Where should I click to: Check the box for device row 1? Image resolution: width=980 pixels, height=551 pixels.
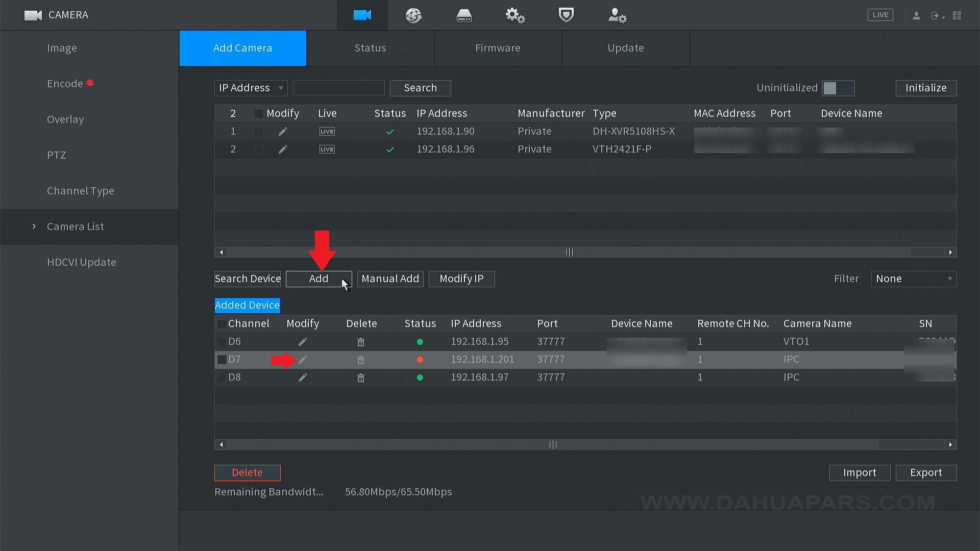(258, 132)
